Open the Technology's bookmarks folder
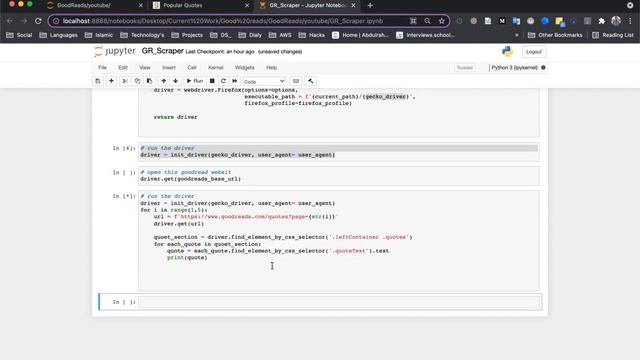 pos(142,35)
